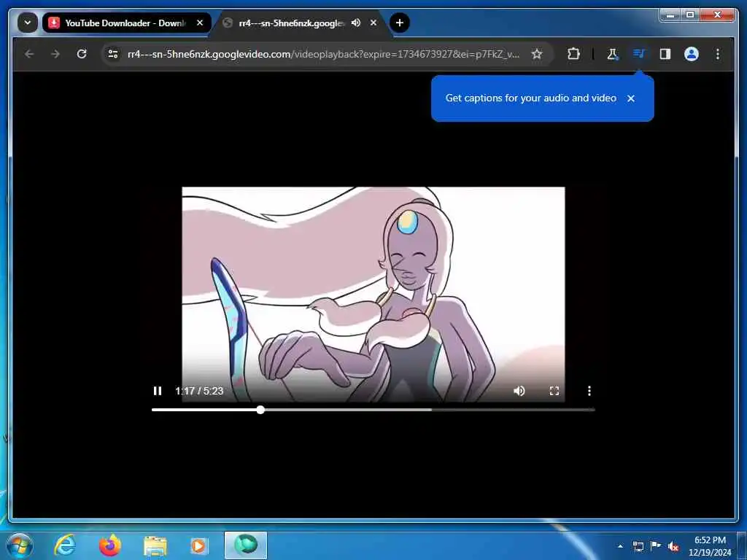Click the 1:17 / 5:23 time display
This screenshot has width=747, height=560.
[x=199, y=391]
